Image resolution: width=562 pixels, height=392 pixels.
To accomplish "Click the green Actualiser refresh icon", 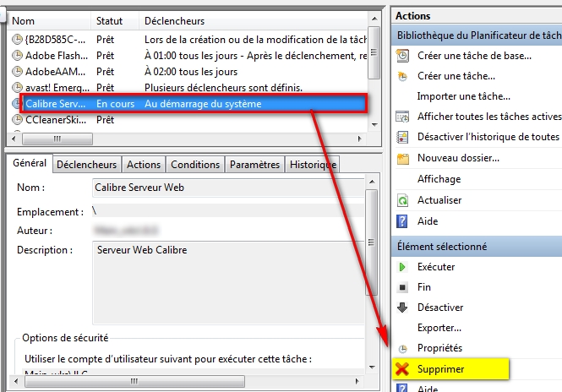I will (402, 200).
